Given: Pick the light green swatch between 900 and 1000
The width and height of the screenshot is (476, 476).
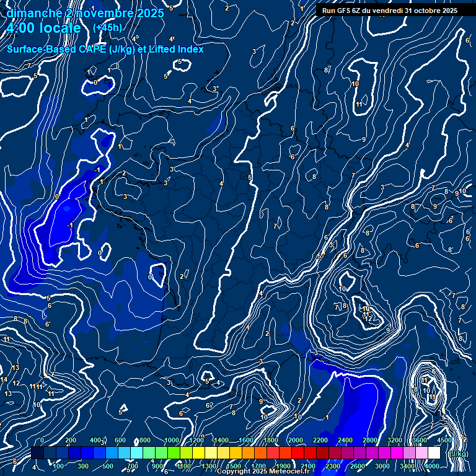Looking at the screenshot, I should pos(161,452).
